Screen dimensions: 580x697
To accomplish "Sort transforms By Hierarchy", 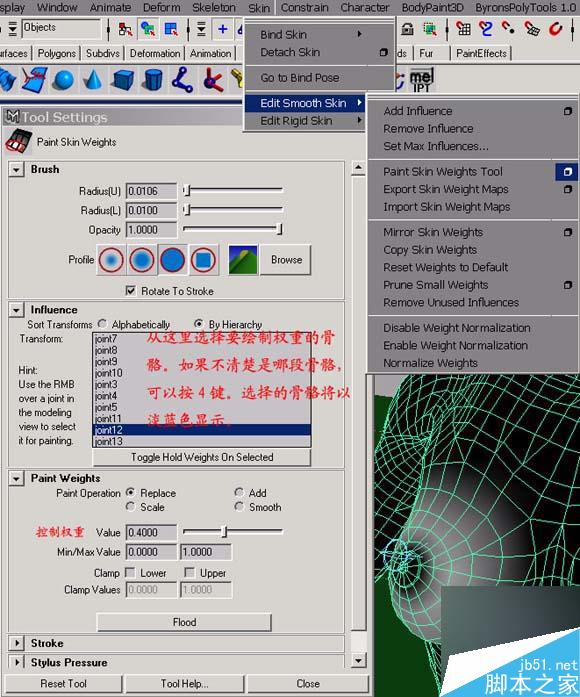I will (x=199, y=324).
